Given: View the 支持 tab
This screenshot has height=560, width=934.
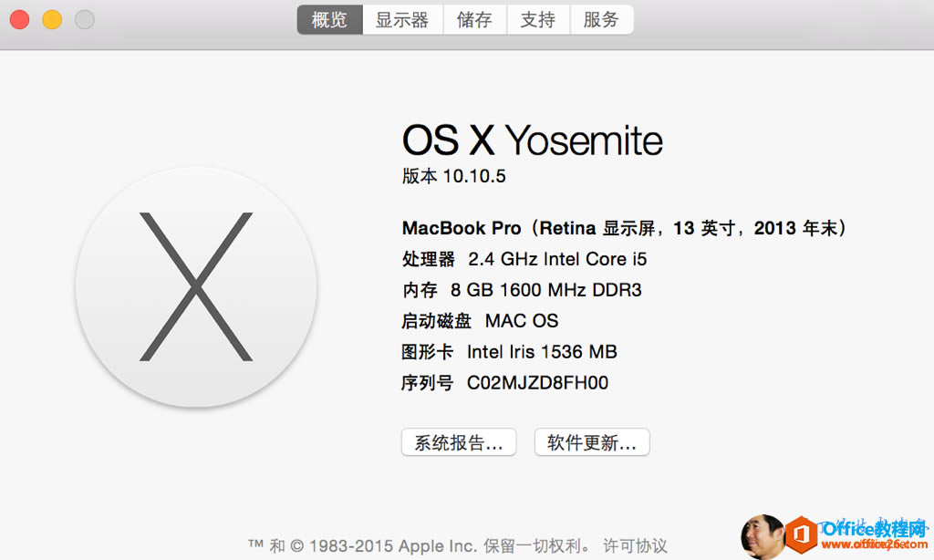Looking at the screenshot, I should [x=537, y=19].
